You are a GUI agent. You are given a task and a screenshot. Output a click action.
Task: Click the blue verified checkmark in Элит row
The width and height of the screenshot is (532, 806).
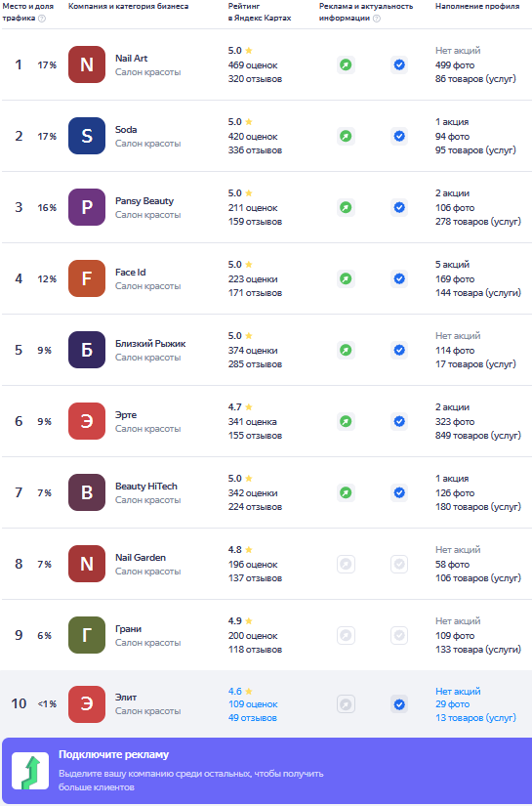399,704
